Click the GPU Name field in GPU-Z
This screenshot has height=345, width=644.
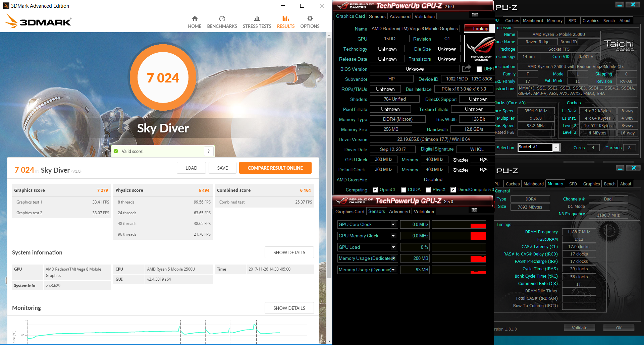[x=415, y=28]
